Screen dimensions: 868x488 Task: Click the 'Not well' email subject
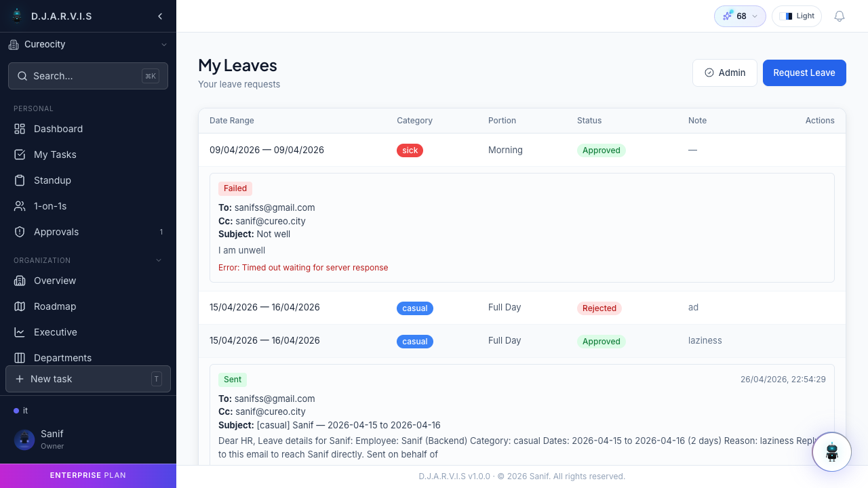tap(273, 234)
